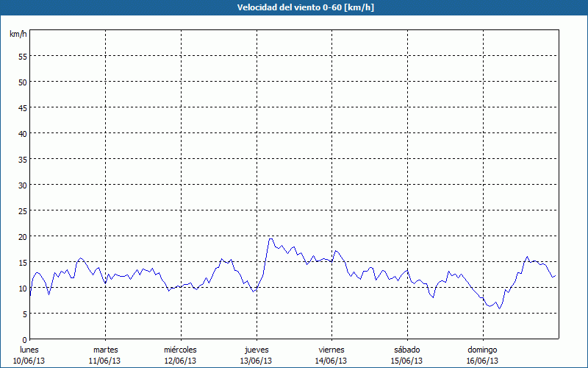Screen dimensions: 588x368
Task: Click the lowest wind speed dip on Sunday
Action: click(x=500, y=308)
